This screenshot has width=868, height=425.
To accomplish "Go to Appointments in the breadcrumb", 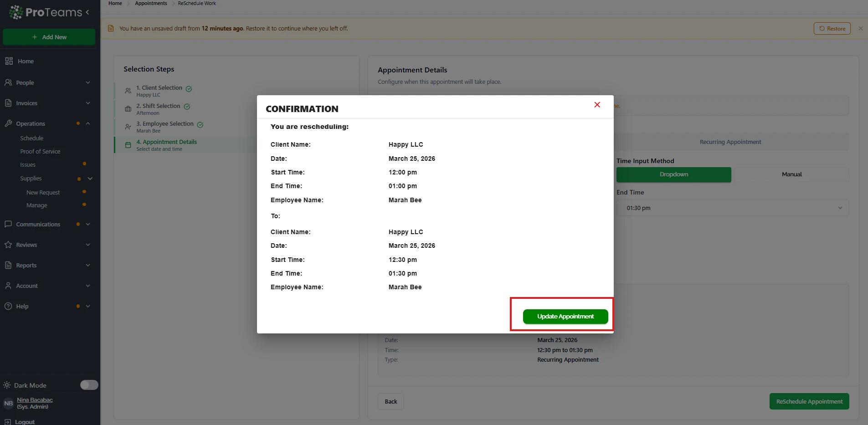I will point(151,3).
